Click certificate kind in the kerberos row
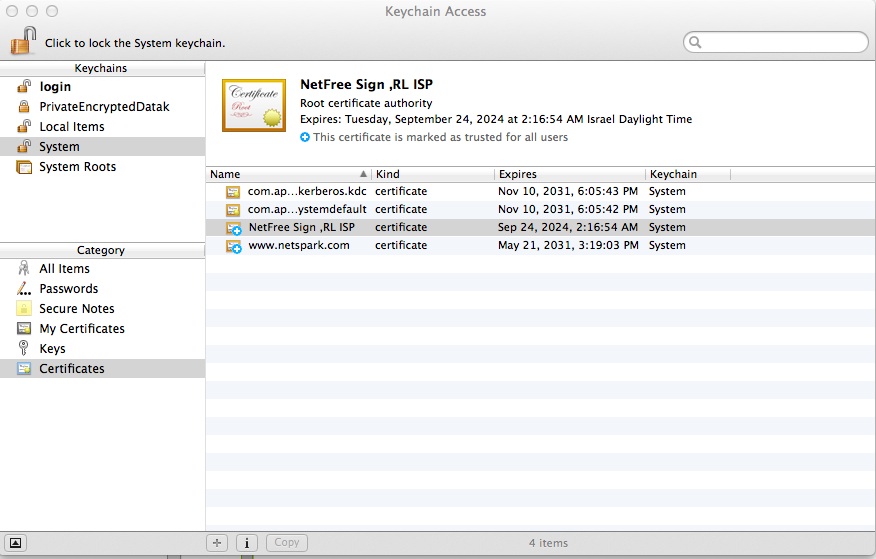This screenshot has height=559, width=876. [x=401, y=191]
